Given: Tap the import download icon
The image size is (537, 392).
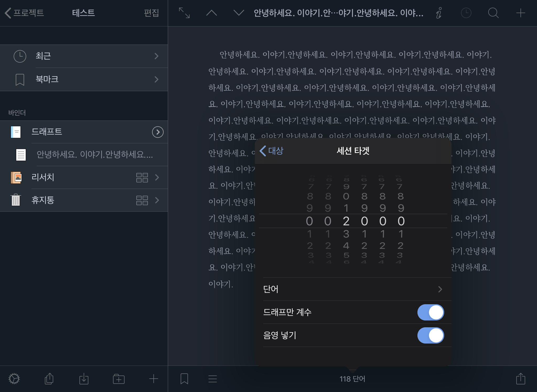Looking at the screenshot, I should (x=84, y=379).
